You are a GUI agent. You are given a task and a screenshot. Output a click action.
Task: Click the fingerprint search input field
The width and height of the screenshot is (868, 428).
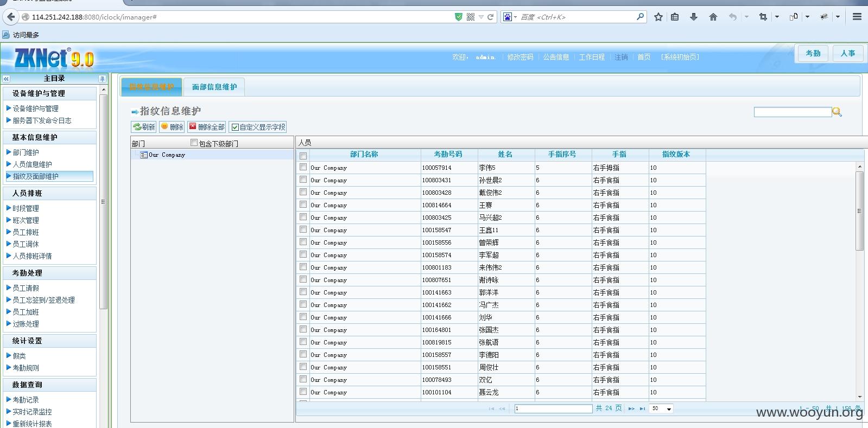pos(793,112)
